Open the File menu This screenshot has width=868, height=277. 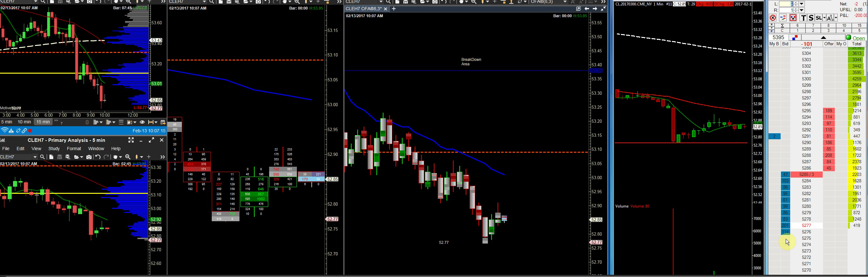[x=6, y=149]
